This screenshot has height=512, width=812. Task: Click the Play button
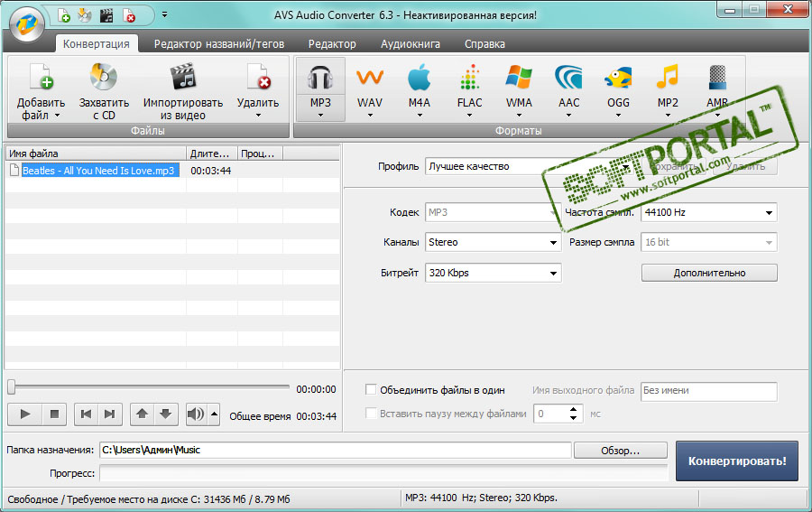(25, 414)
